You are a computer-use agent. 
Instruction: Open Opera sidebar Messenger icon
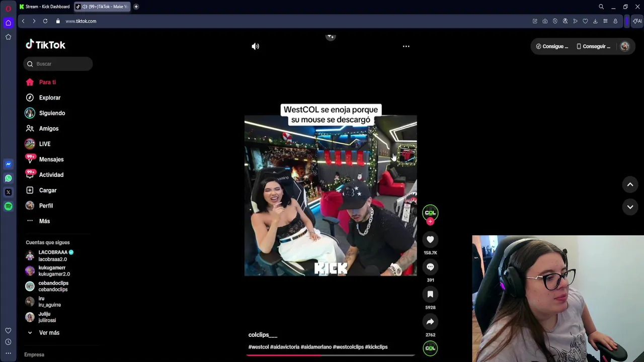pyautogui.click(x=8, y=164)
